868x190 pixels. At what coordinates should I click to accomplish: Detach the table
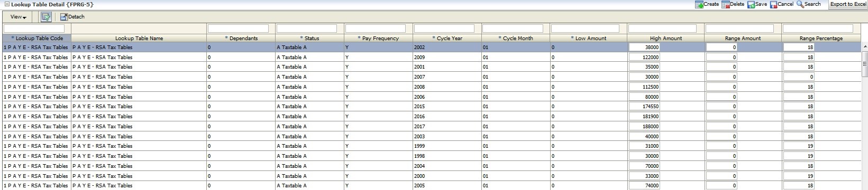point(72,17)
